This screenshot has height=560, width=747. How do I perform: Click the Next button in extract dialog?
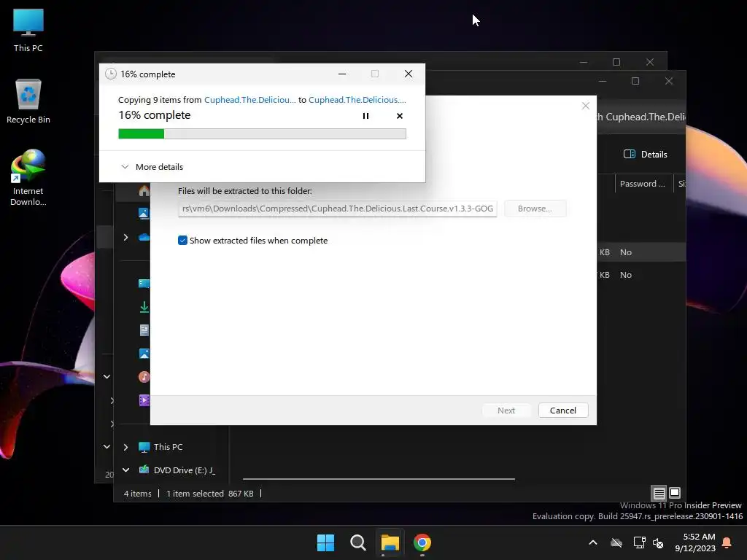[x=506, y=411]
